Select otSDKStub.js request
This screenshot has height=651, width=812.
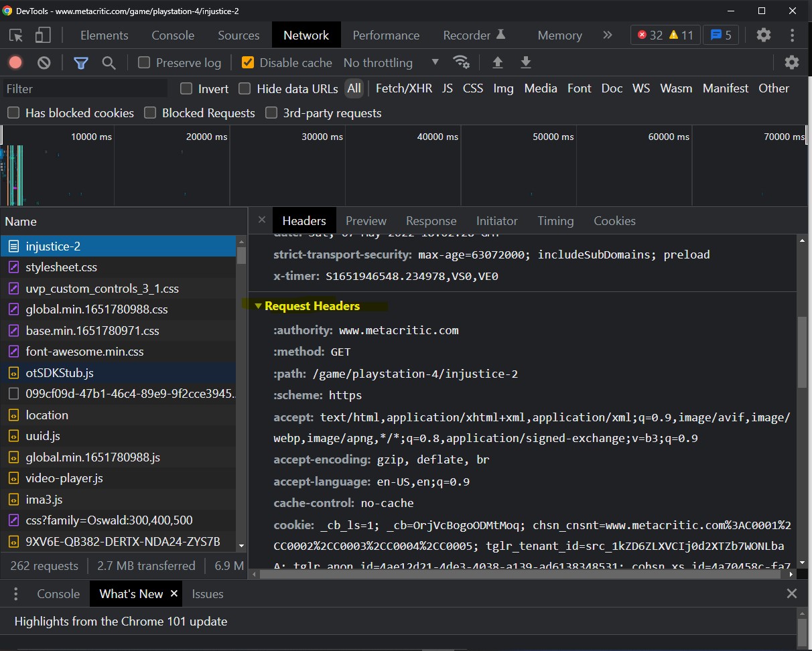click(119, 373)
